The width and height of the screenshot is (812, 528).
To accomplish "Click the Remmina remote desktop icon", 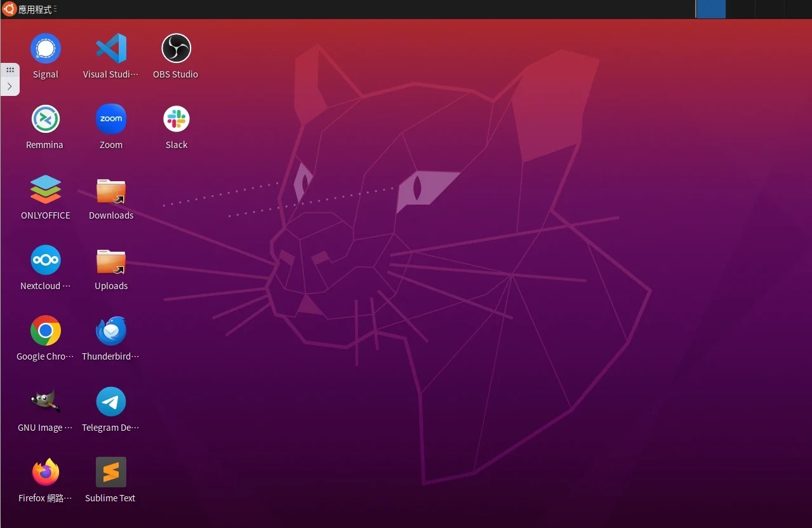I will tap(46, 119).
